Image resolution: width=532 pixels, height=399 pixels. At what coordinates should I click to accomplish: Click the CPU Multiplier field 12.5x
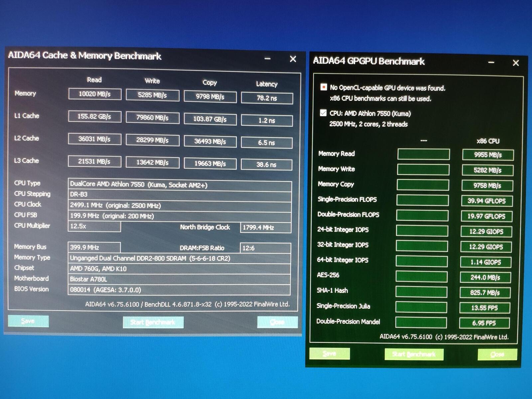(94, 226)
